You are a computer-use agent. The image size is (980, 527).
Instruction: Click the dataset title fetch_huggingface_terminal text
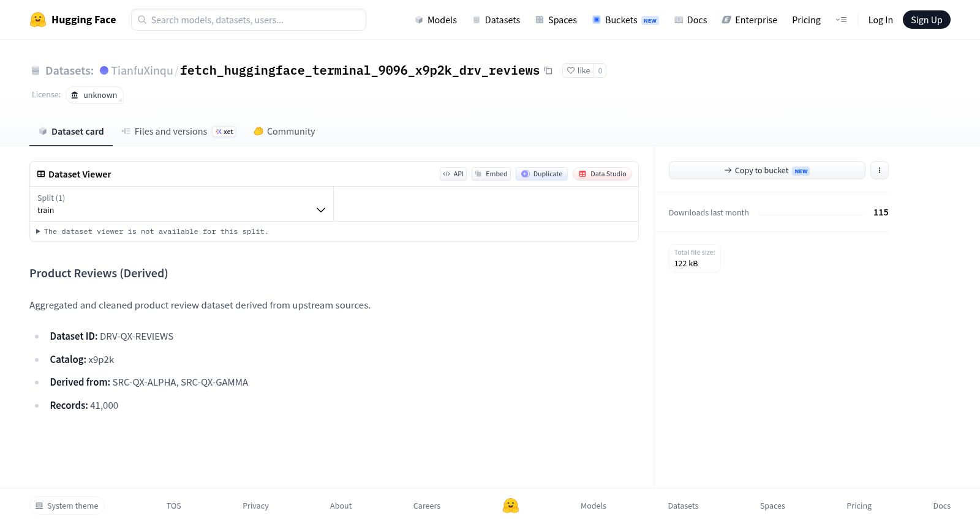tap(360, 70)
